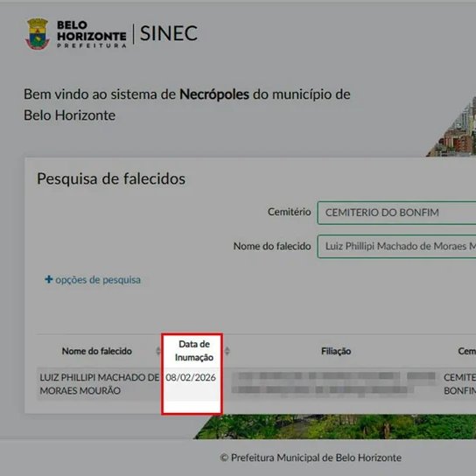Click the Belo Horizonte coat of arms logo
The image size is (476, 476).
pyautogui.click(x=38, y=34)
